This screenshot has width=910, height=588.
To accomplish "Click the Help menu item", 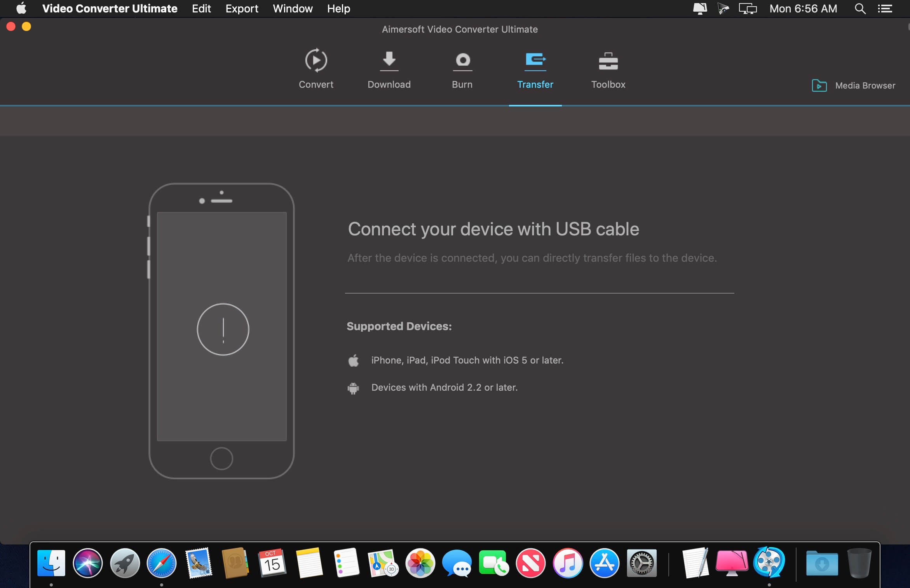I will [x=338, y=8].
